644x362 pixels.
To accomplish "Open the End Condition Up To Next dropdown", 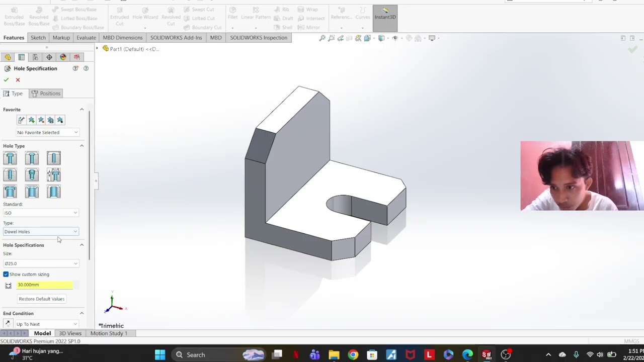I will click(47, 324).
